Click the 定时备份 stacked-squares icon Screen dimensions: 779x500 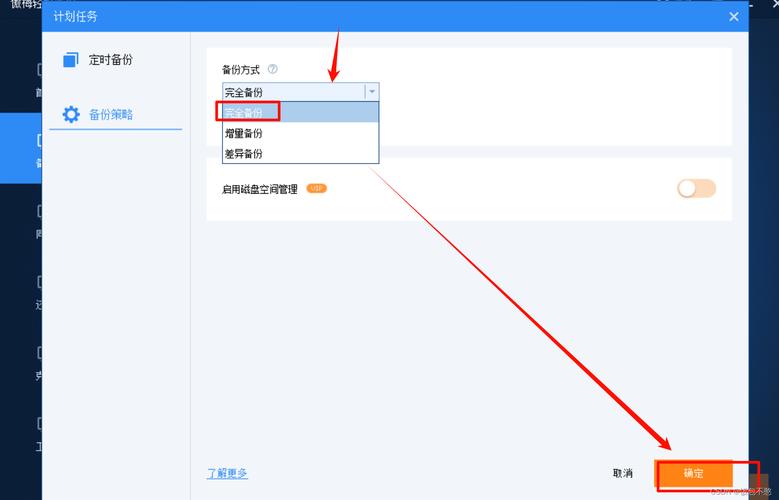pos(71,60)
